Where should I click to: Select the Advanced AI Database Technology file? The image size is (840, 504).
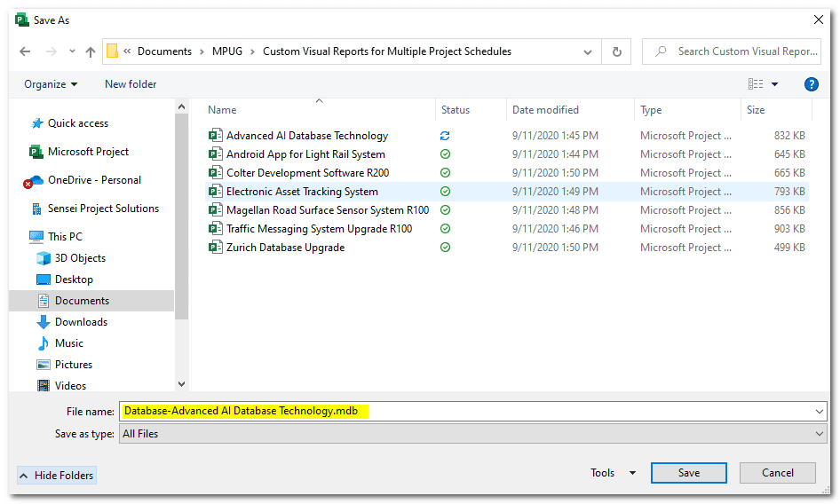point(307,136)
